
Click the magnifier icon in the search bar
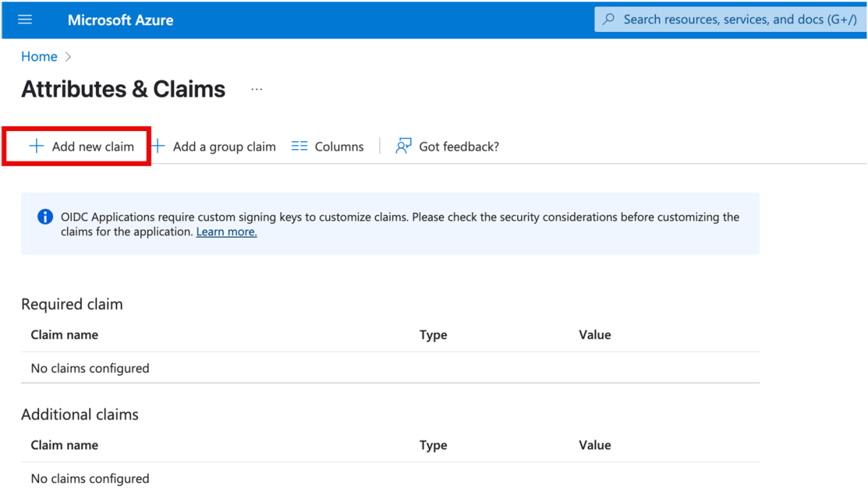coord(610,20)
